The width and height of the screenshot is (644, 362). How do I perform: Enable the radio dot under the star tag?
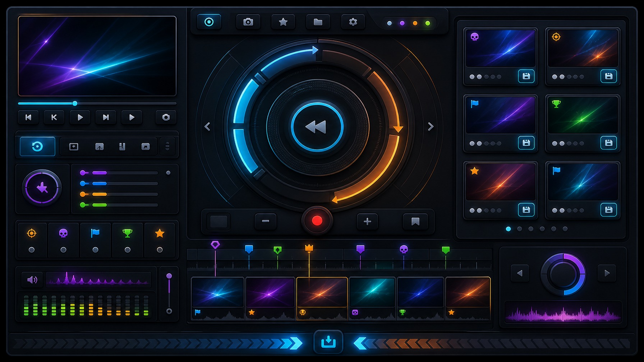(x=160, y=250)
